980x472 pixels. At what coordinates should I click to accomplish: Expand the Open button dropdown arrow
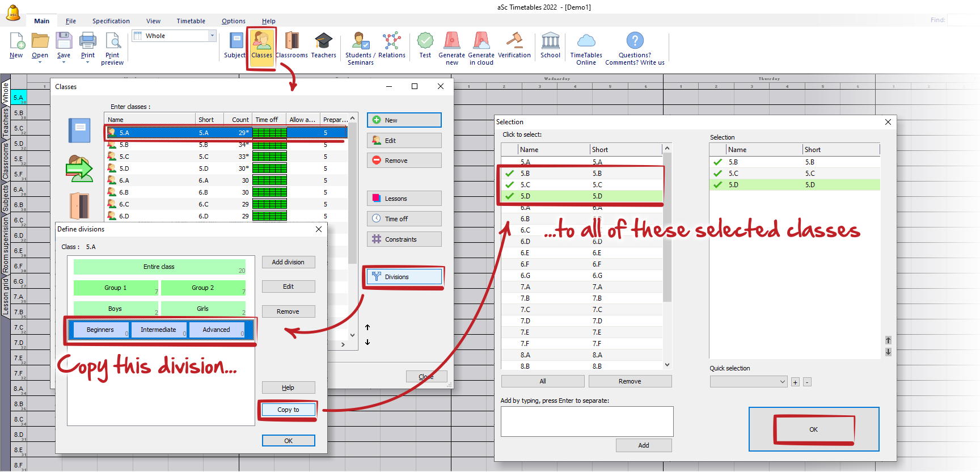40,62
